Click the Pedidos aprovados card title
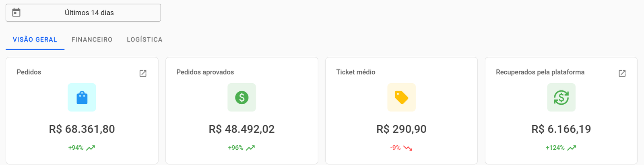This screenshot has height=165, width=644. 205,72
